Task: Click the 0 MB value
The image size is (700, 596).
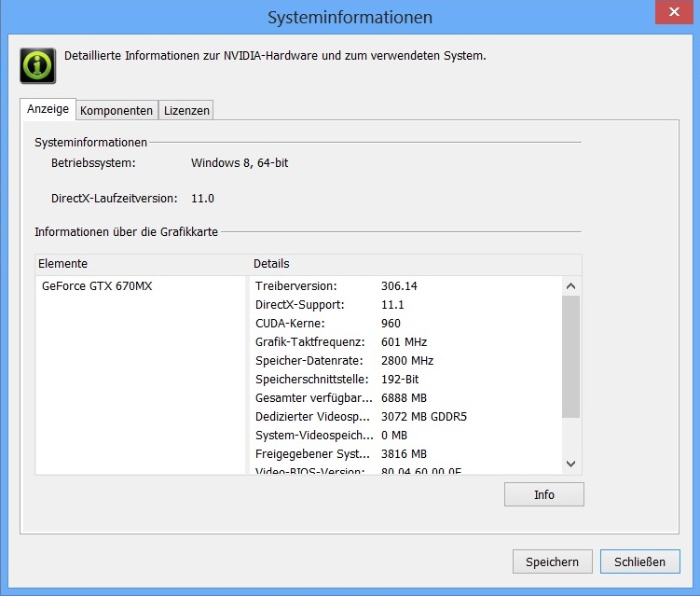Action: pyautogui.click(x=394, y=436)
